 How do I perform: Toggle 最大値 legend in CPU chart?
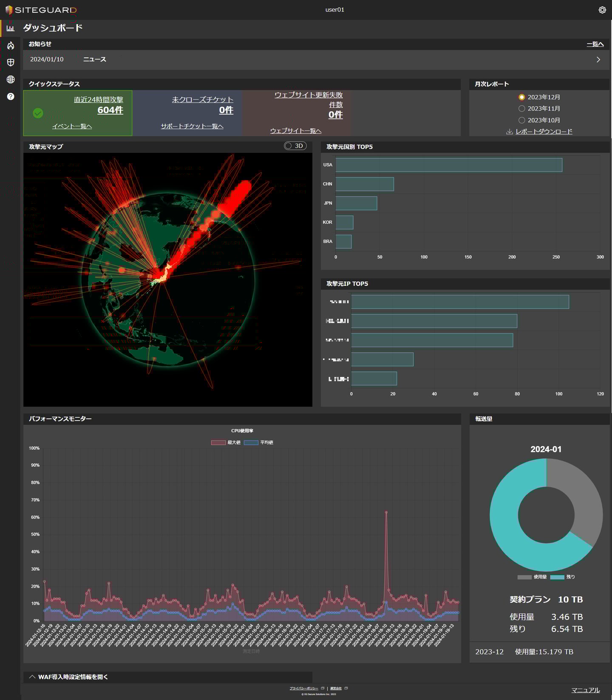[x=226, y=443]
